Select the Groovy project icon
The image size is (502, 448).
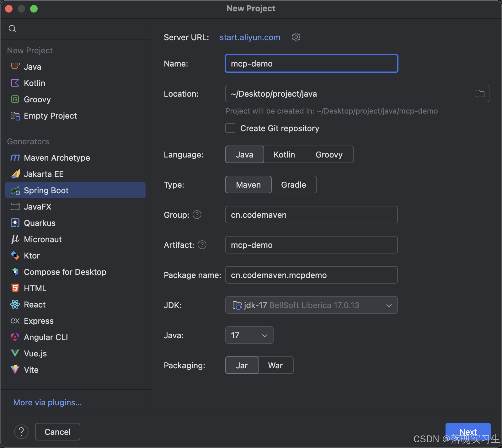(x=15, y=99)
